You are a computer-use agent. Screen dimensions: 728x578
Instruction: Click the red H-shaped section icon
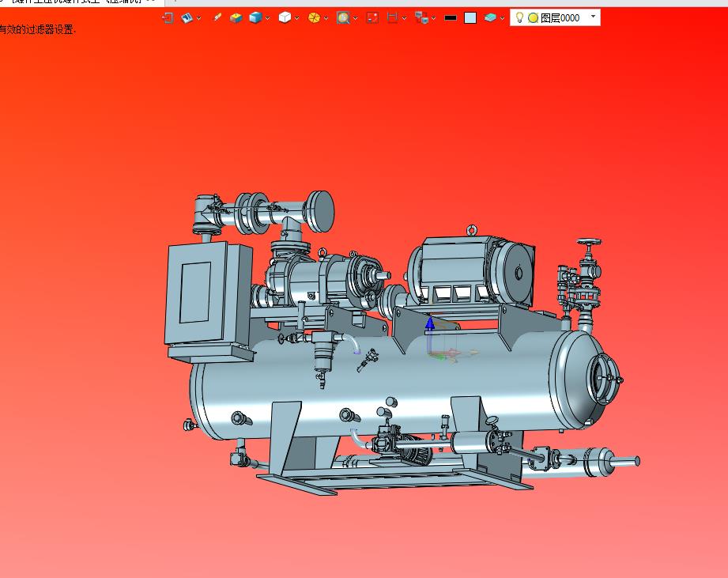[392, 17]
